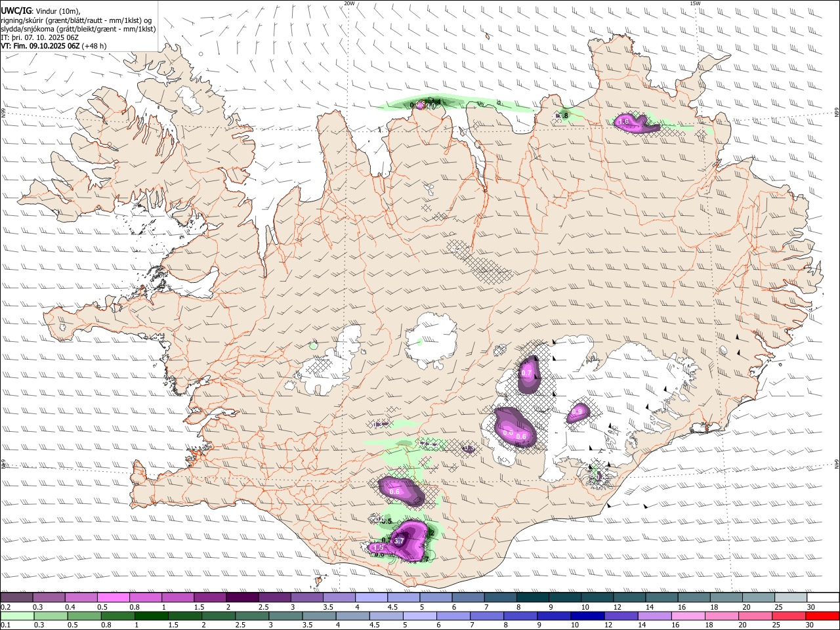Image resolution: width=840 pixels, height=630 pixels.
Task: Click the 'UWC/IG' title text
Action: 16,10
